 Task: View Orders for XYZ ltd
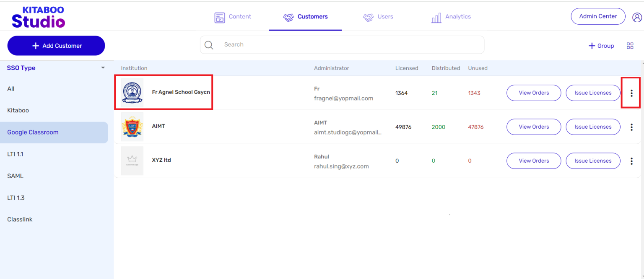(534, 161)
